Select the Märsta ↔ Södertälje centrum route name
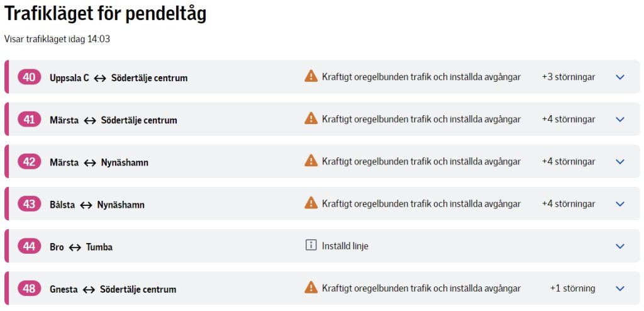This screenshot has width=644, height=311. point(113,120)
